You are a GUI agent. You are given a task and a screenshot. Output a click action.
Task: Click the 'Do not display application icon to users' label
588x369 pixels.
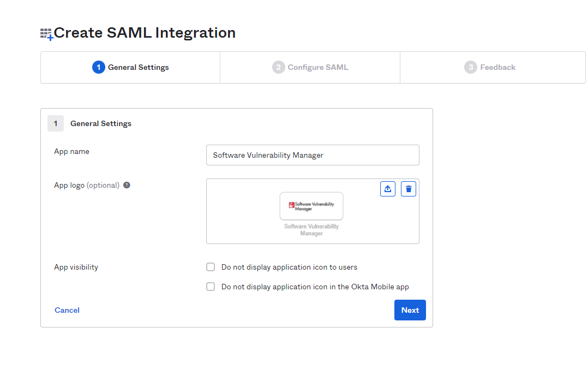(x=289, y=267)
